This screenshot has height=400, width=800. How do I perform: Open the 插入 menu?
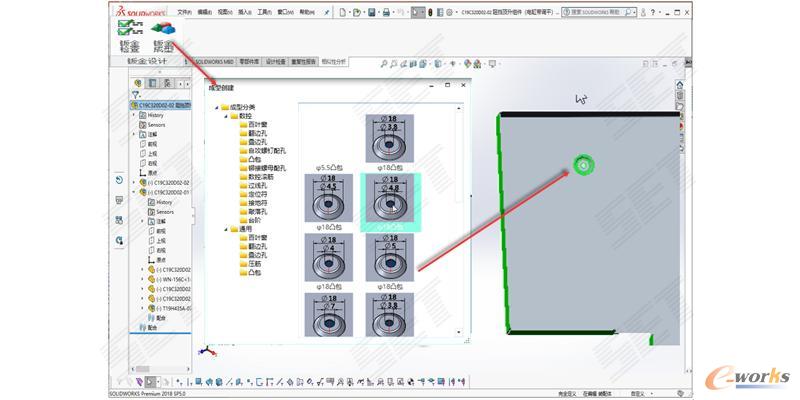245,12
